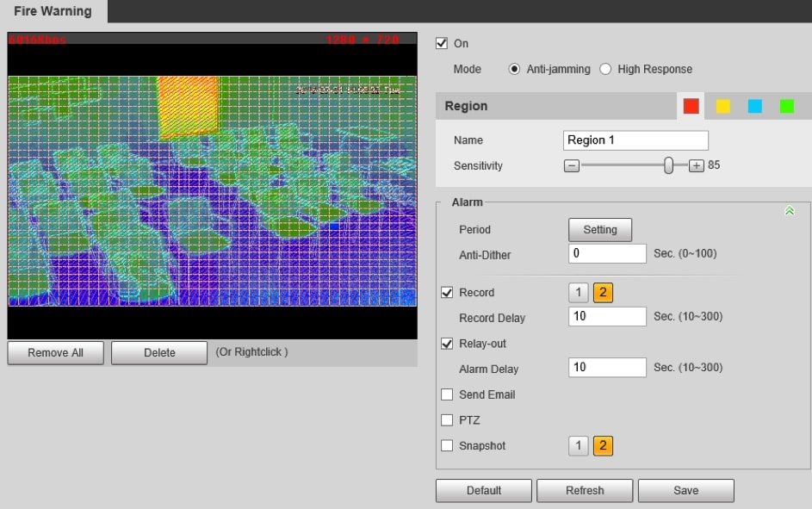This screenshot has width=812, height=509.
Task: Click the sensitivity minus icon
Action: [x=572, y=165]
